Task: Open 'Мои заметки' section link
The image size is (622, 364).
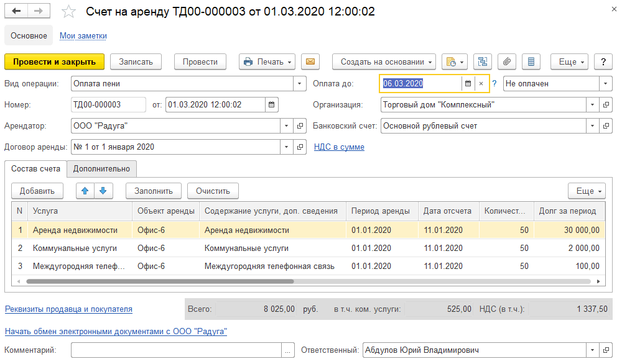Action: (83, 35)
